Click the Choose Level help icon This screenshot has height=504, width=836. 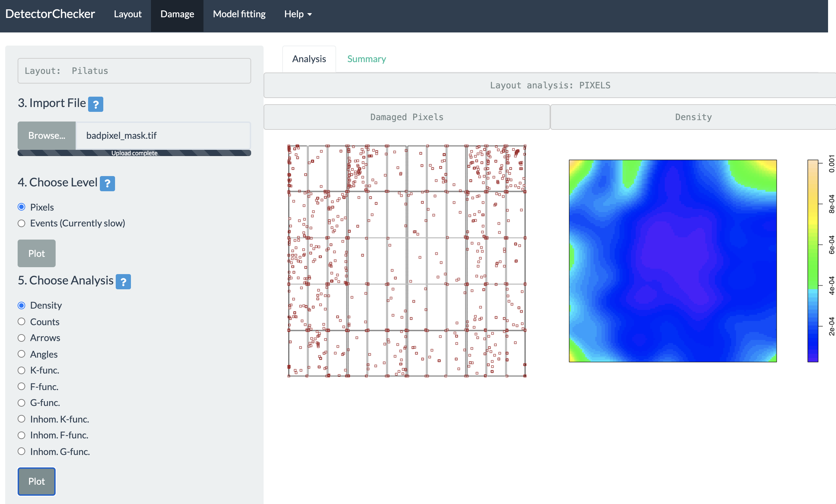coord(107,183)
